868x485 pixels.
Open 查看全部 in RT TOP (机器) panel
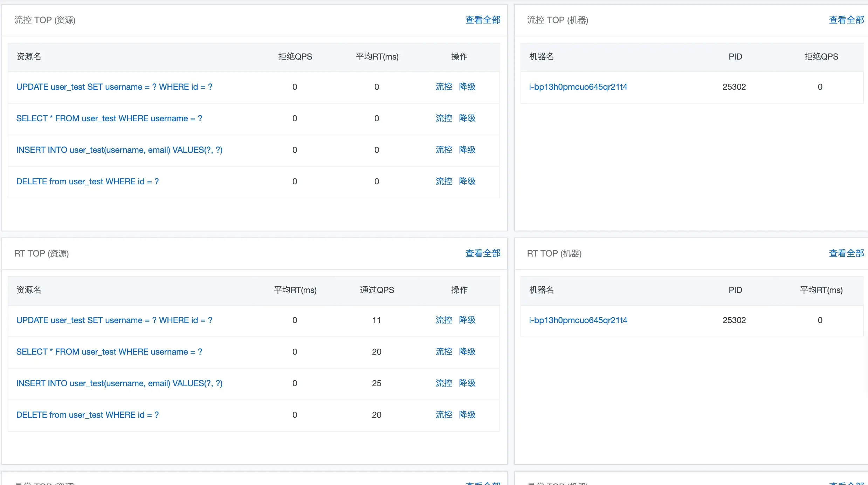(846, 253)
